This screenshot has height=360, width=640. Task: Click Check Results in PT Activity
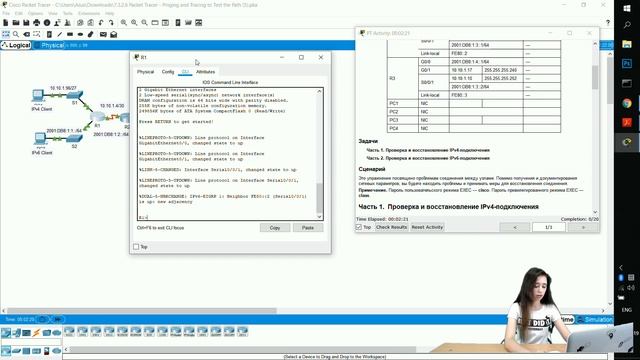pyautogui.click(x=391, y=227)
